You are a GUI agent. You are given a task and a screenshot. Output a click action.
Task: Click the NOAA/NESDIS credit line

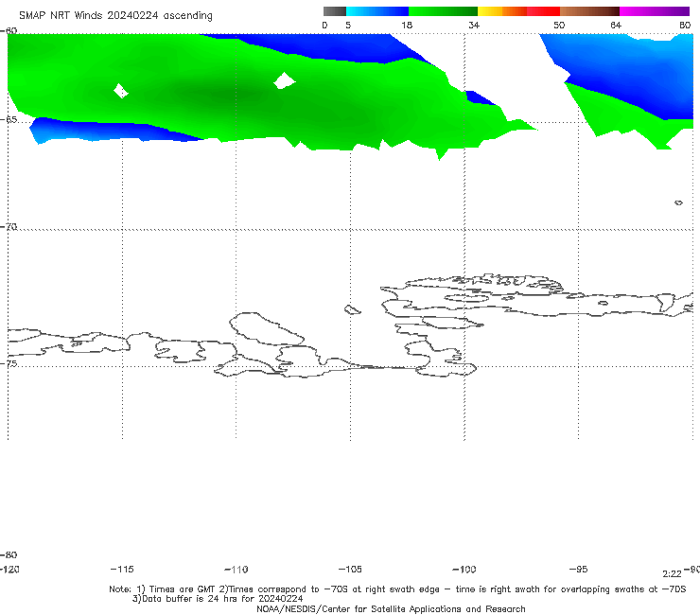coord(391,608)
